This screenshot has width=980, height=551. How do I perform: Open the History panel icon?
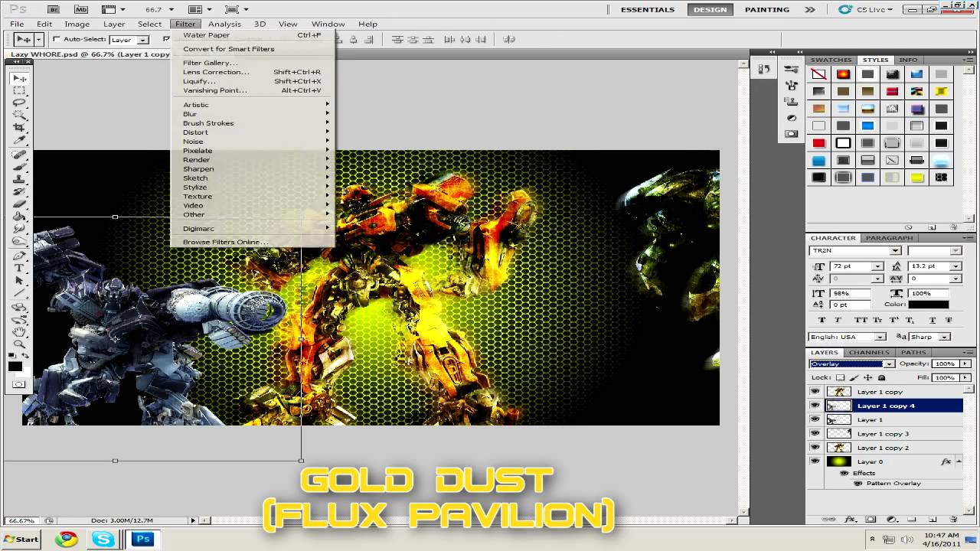(x=764, y=70)
